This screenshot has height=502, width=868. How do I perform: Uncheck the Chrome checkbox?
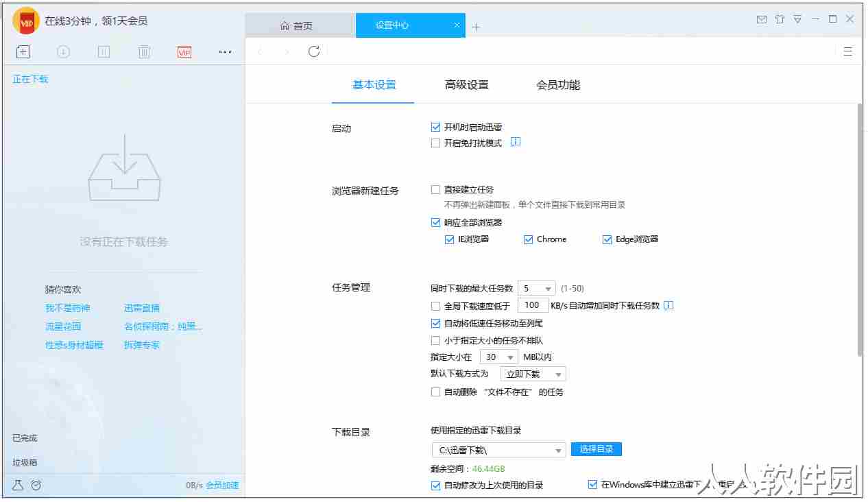pos(528,239)
